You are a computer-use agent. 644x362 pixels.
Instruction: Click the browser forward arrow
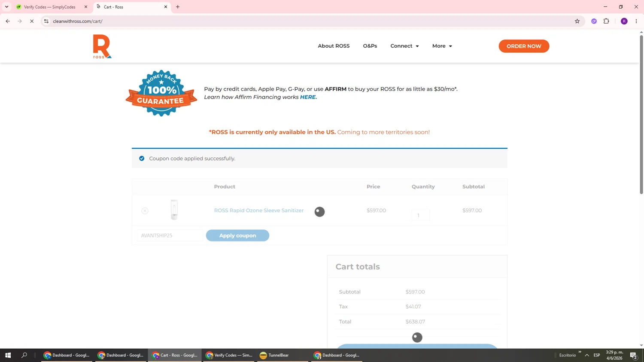click(x=20, y=21)
